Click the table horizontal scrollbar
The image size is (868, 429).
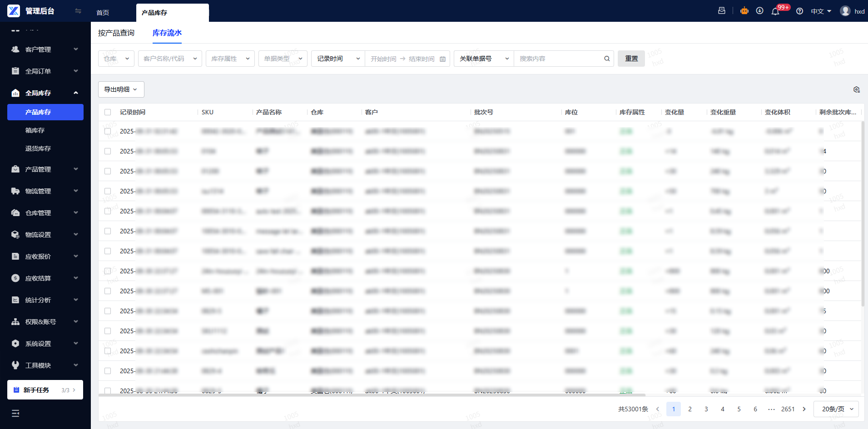[x=372, y=395]
